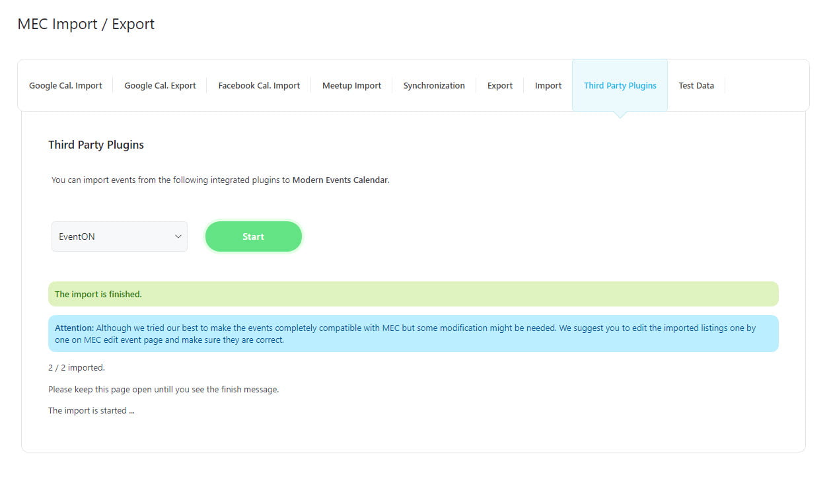Click the Import tab
The width and height of the screenshot is (831, 504).
click(548, 85)
